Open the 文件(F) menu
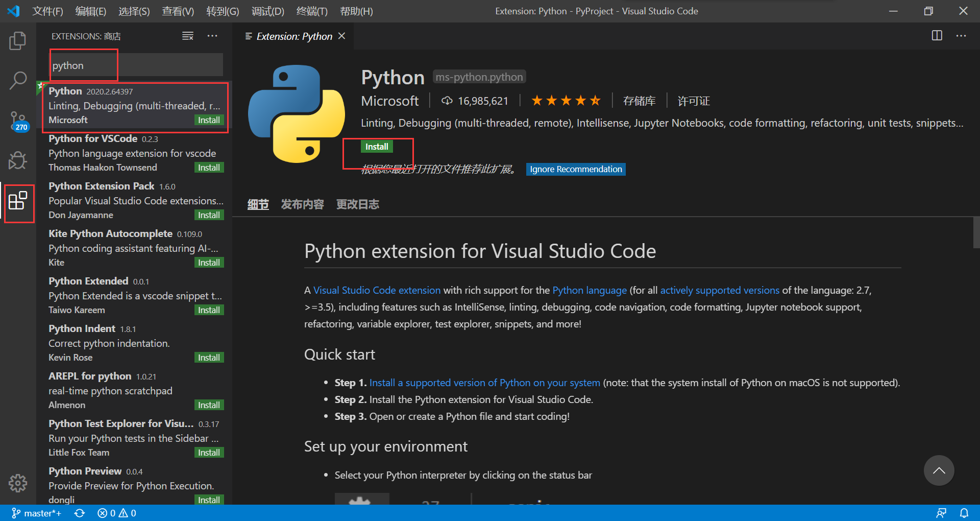Image resolution: width=980 pixels, height=521 pixels. pos(47,11)
